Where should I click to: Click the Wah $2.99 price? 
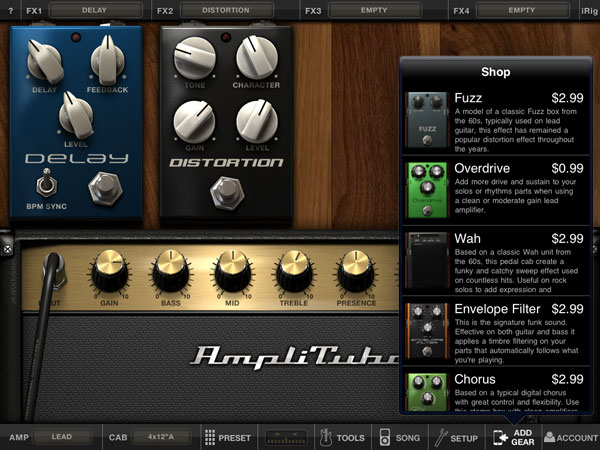[567, 239]
